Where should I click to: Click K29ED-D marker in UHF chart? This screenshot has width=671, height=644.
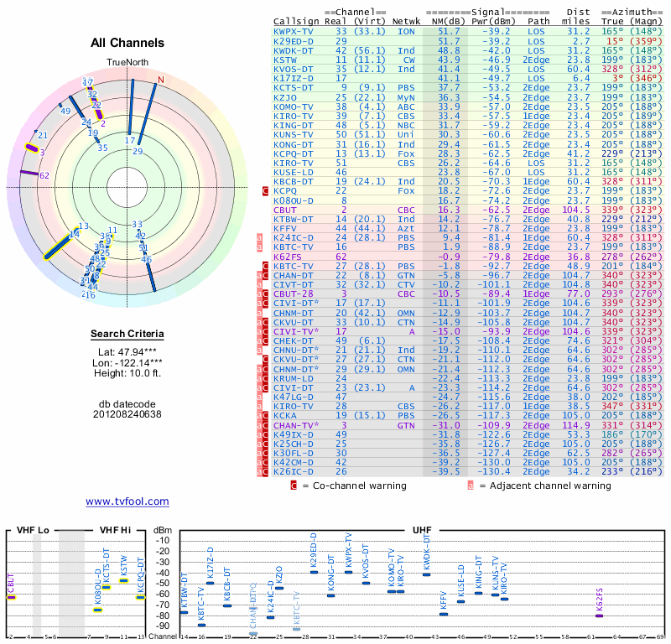coord(314,572)
